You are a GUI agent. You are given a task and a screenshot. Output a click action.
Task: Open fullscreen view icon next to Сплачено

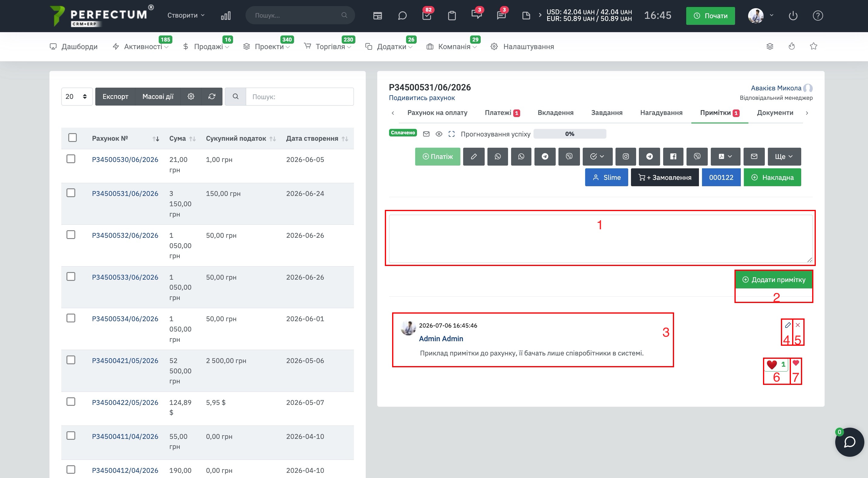click(x=452, y=134)
